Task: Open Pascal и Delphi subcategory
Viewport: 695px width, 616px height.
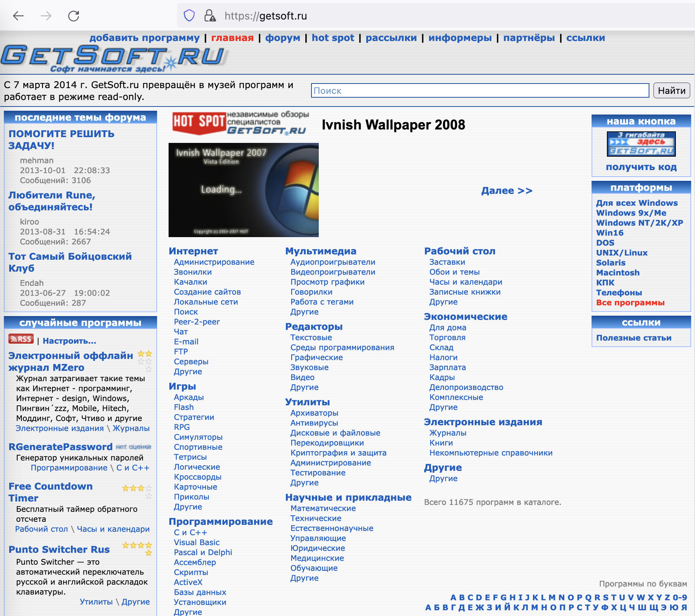Action: (x=203, y=552)
